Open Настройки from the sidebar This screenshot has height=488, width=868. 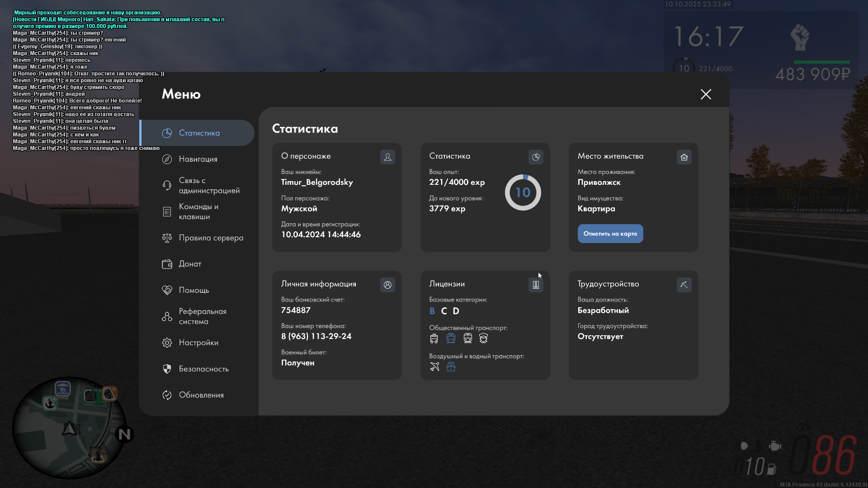coord(198,343)
